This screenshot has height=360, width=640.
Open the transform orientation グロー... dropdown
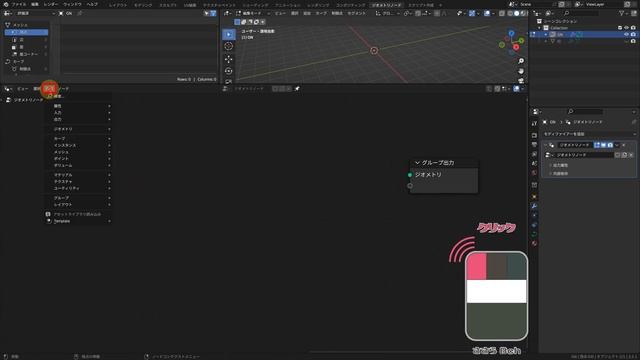pos(387,13)
